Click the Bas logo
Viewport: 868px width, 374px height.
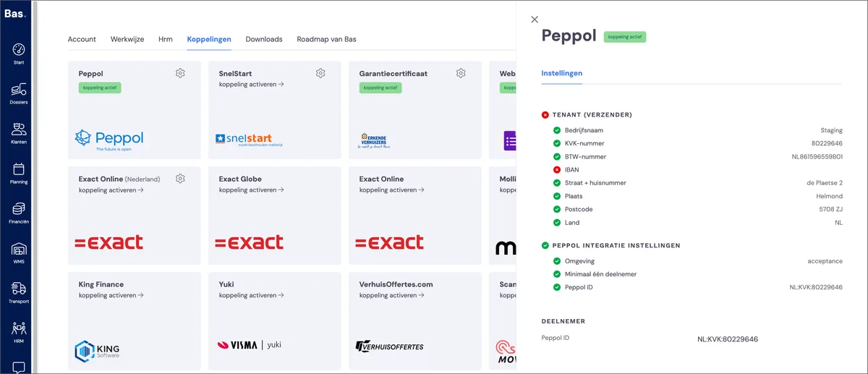(x=14, y=14)
